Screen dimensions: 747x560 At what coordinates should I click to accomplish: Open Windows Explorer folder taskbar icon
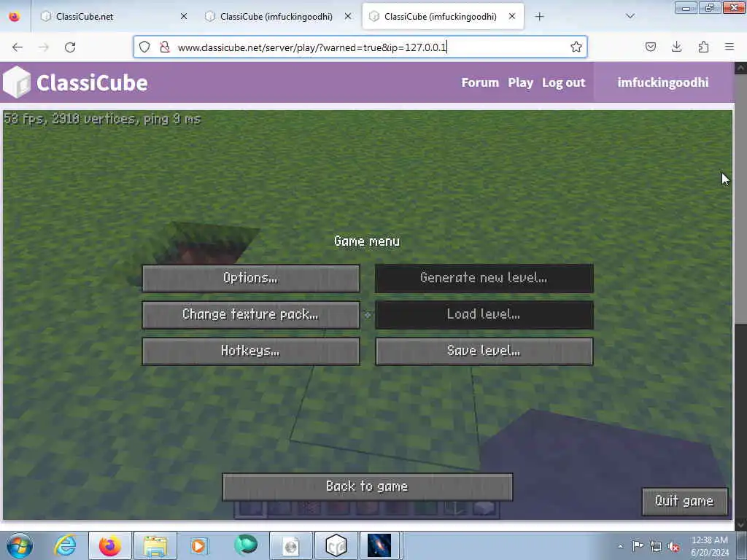tap(155, 545)
